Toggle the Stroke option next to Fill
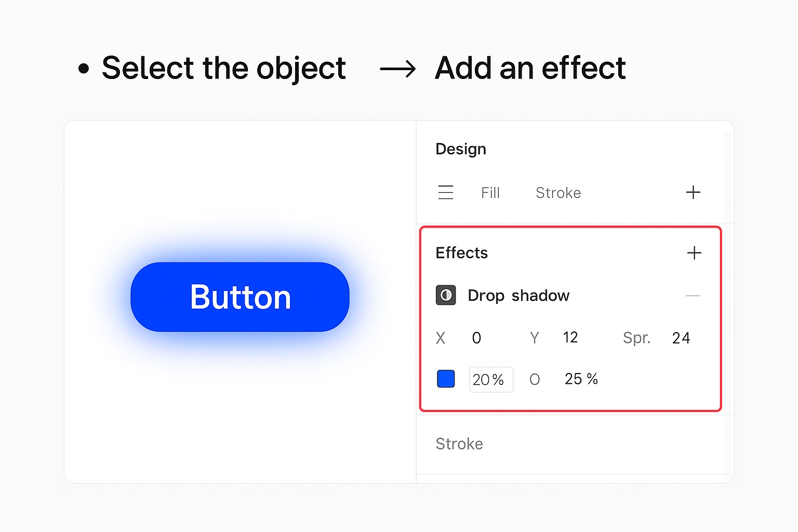This screenshot has height=532, width=798. click(x=557, y=192)
